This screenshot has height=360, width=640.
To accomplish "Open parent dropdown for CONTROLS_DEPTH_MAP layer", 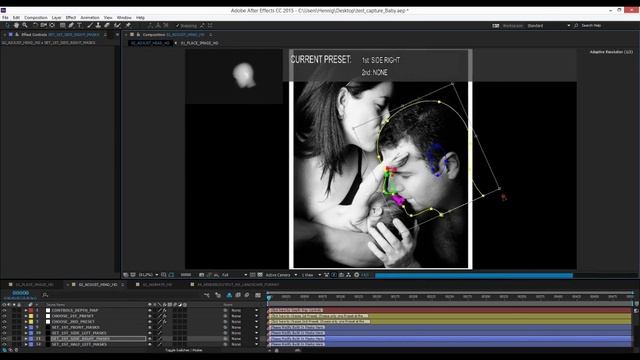I will 245,310.
